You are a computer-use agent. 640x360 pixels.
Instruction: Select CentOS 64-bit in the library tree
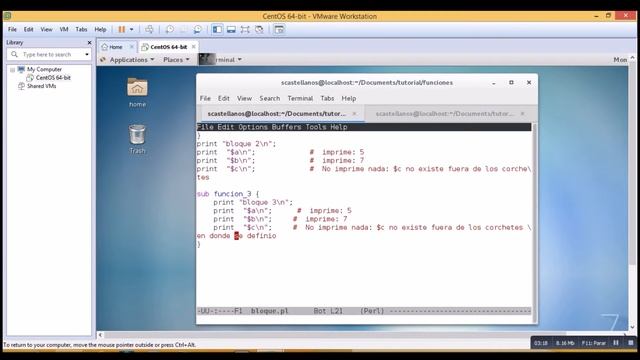point(53,78)
